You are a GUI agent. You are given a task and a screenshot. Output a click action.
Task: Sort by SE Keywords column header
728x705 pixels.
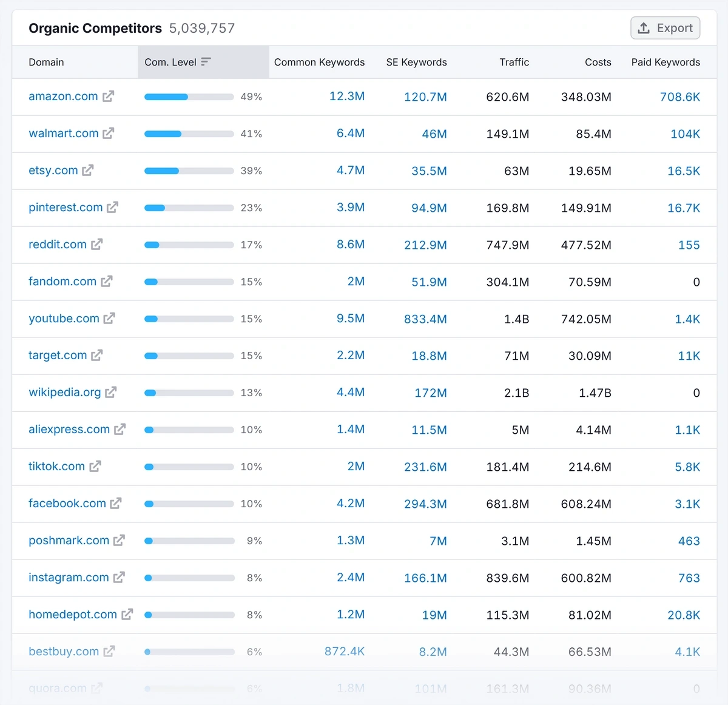pos(417,62)
